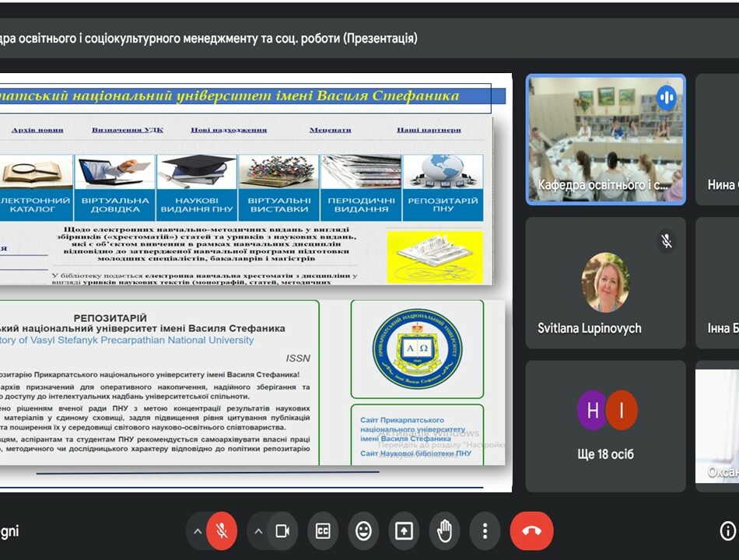Open the 'Архів новин' menu link
The width and height of the screenshot is (739, 560).
[x=37, y=130]
